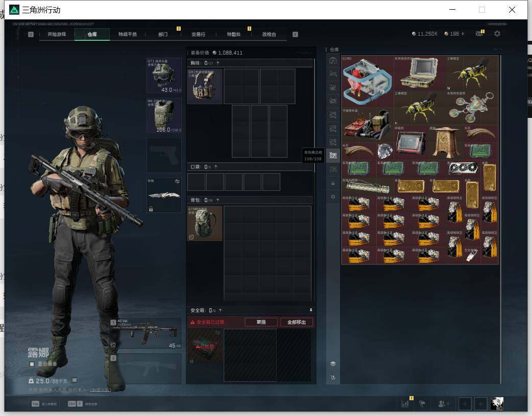Click the sort icon at the sidebar bottom
Screen dimensions: 532x416
pyautogui.click(x=333, y=377)
